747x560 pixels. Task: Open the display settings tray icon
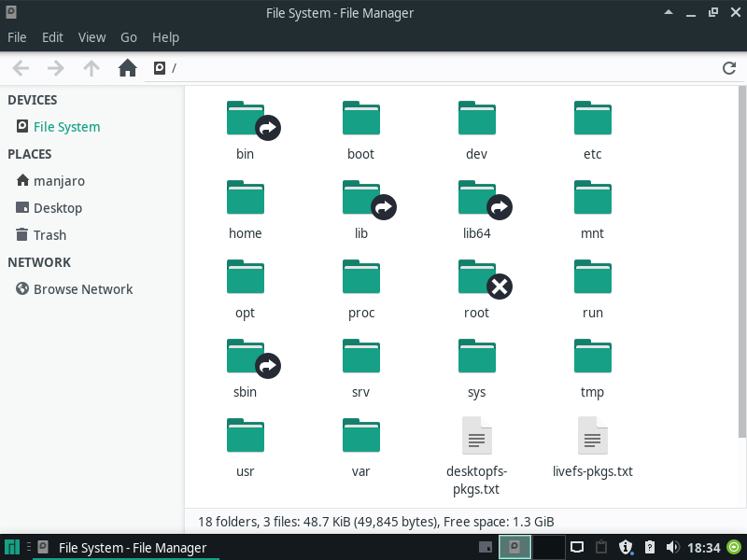[x=577, y=547]
